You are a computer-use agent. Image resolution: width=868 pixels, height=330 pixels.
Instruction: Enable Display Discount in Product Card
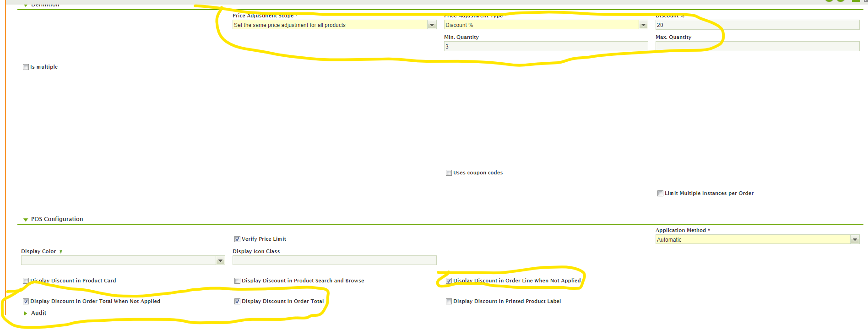pyautogui.click(x=26, y=281)
